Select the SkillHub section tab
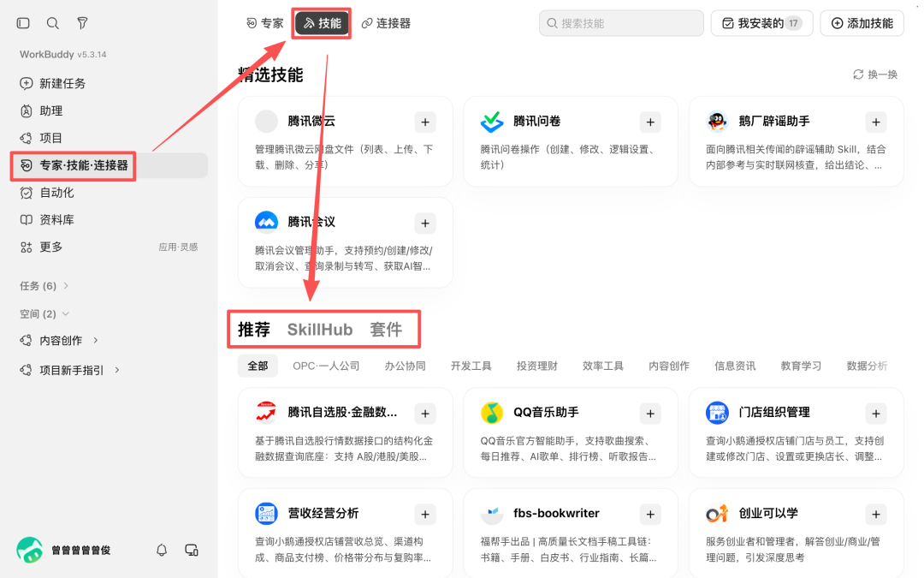The width and height of the screenshot is (924, 578). 320,329
